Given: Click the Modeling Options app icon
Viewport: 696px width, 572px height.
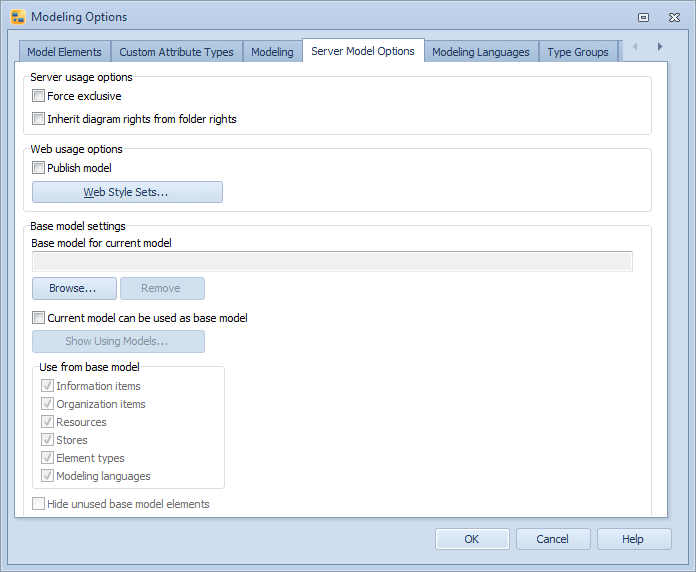Looking at the screenshot, I should pyautogui.click(x=18, y=17).
